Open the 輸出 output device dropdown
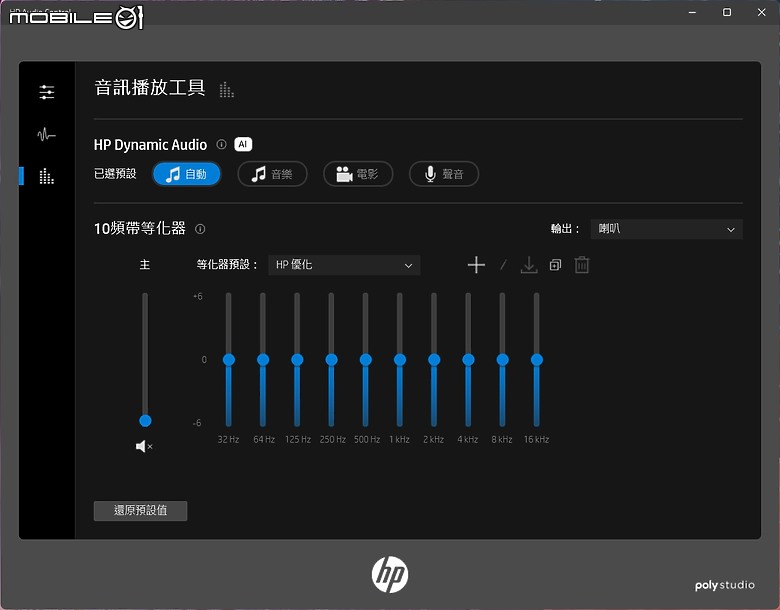 666,229
